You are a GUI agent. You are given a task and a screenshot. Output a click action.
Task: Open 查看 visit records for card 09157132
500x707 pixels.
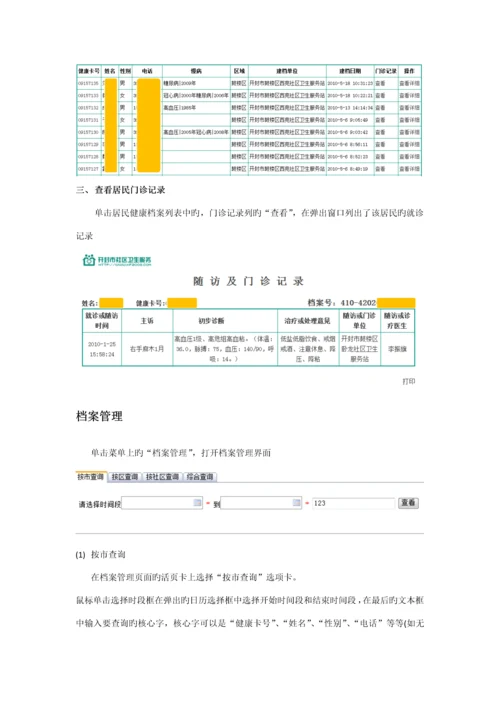click(x=381, y=108)
